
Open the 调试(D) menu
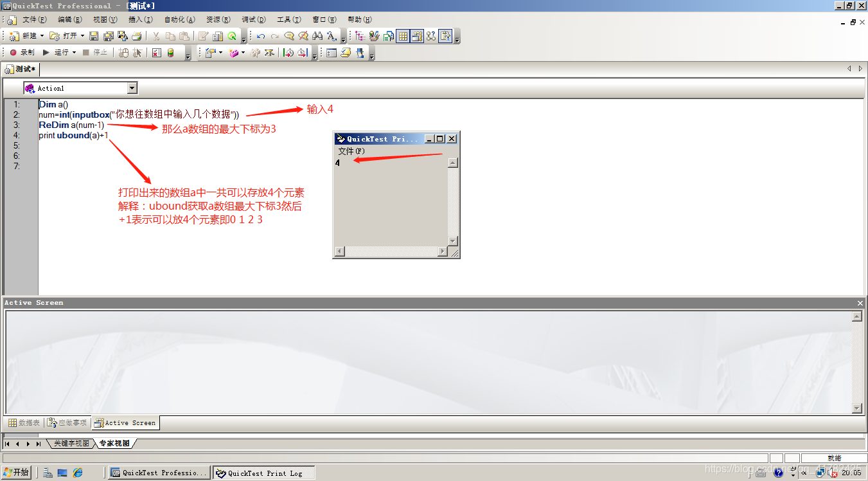click(x=254, y=20)
